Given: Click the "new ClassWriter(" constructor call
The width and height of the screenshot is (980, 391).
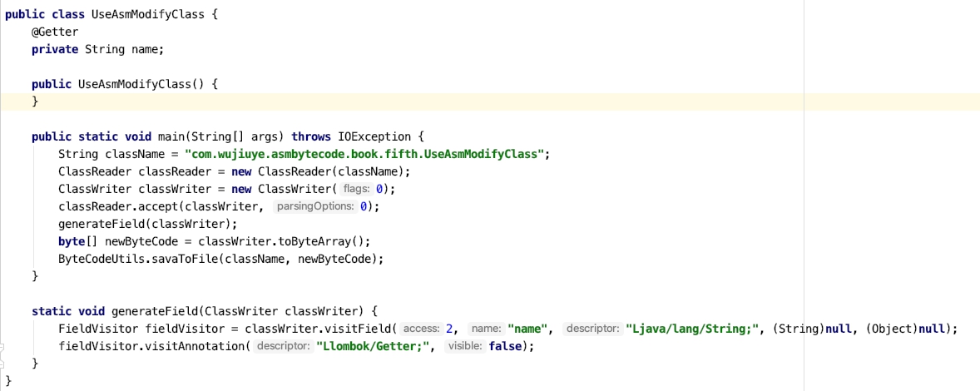Looking at the screenshot, I should (x=285, y=189).
